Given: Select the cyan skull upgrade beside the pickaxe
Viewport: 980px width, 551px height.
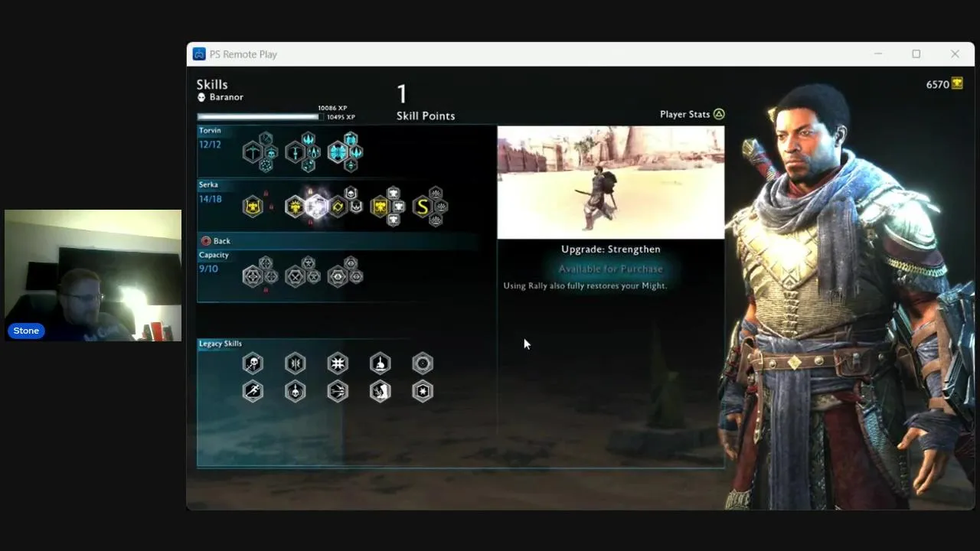Looking at the screenshot, I should [271, 152].
